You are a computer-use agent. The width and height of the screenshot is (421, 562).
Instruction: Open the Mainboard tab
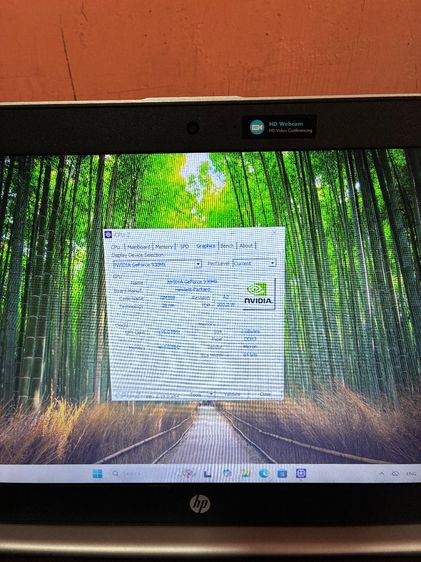[139, 247]
